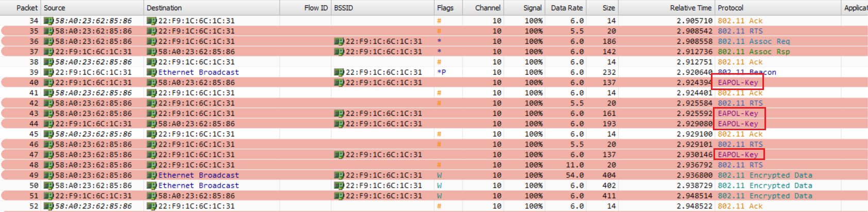Viewport: 868px width, 212px height.
Task: Select EAPOL-Key protocol cell of packet 47
Action: pos(738,154)
